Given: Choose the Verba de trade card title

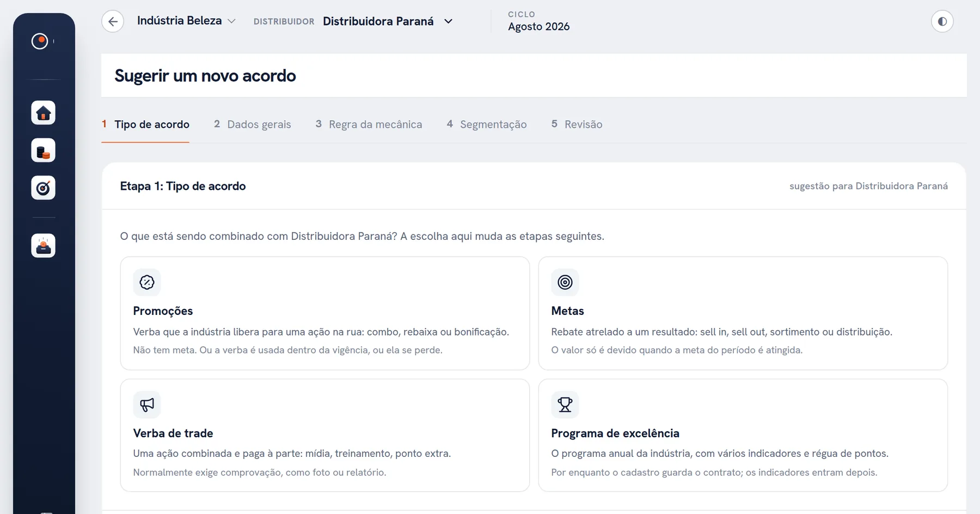Looking at the screenshot, I should tap(173, 434).
